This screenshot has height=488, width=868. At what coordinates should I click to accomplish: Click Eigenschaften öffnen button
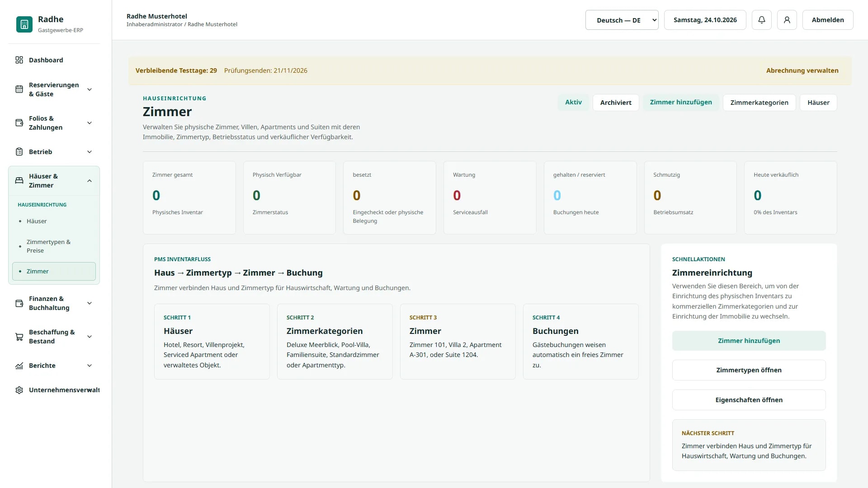749,400
